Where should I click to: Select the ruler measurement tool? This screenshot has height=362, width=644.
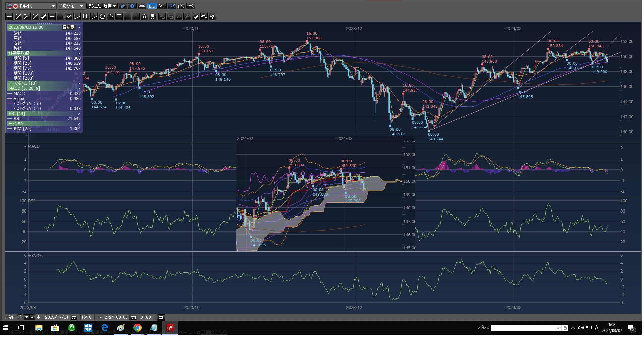43,16
